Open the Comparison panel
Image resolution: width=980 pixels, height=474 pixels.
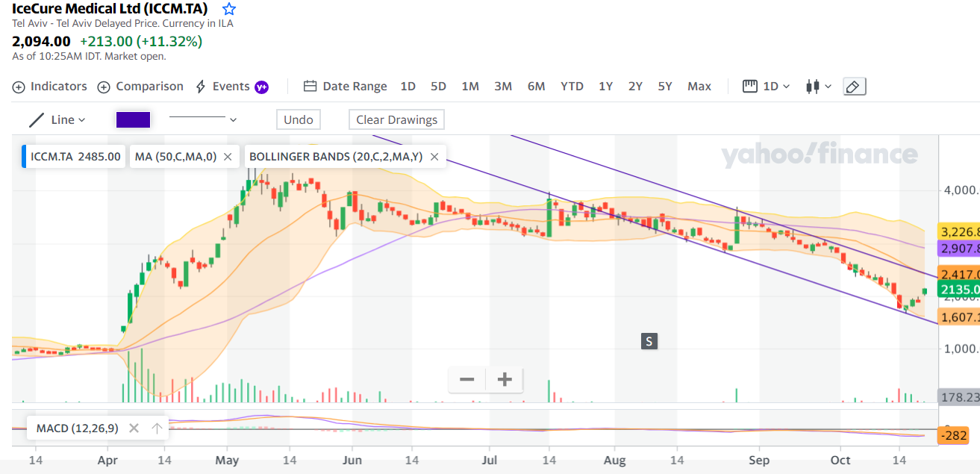tap(140, 87)
